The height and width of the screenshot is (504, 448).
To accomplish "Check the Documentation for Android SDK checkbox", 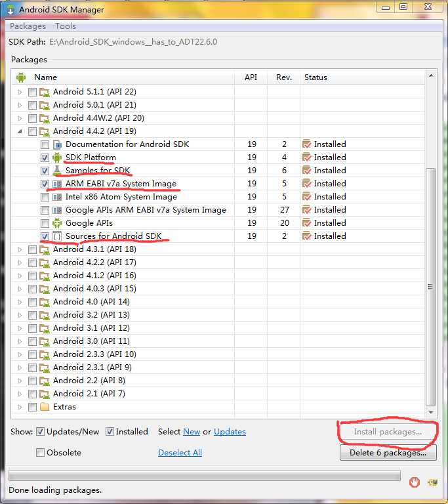I will tap(45, 144).
